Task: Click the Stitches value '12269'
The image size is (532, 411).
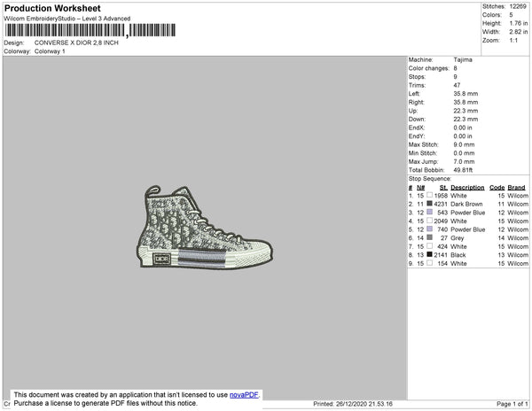Action: coord(518,6)
